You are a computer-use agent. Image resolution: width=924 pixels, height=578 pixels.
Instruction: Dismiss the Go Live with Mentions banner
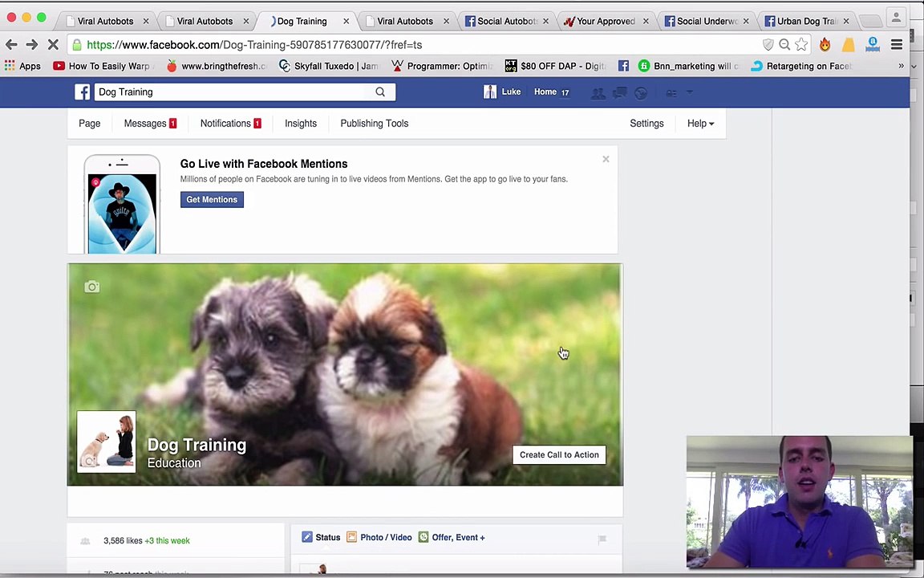(x=606, y=160)
